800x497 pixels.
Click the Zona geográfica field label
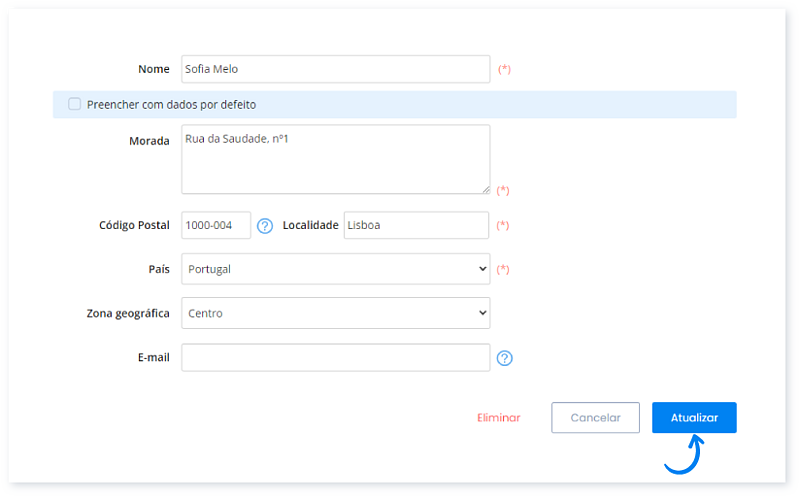pyautogui.click(x=128, y=313)
